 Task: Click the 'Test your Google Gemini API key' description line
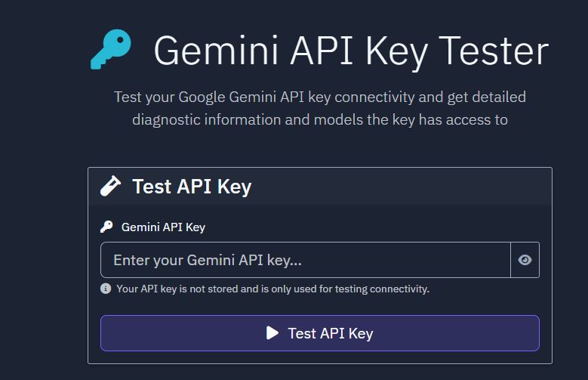[x=319, y=97]
